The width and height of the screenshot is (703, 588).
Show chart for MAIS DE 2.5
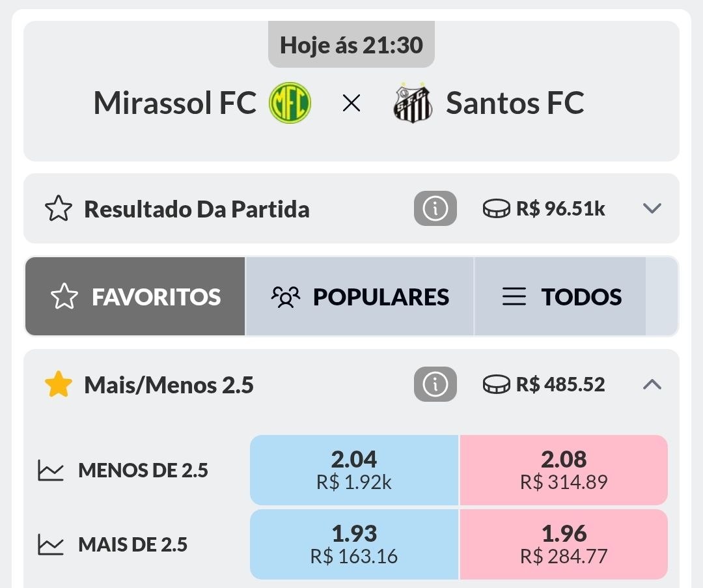(x=51, y=544)
